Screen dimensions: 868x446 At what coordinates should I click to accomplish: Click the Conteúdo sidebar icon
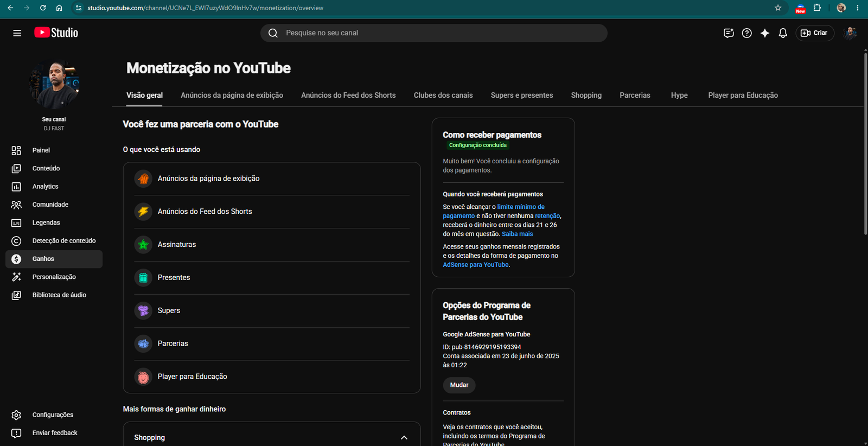coord(16,168)
